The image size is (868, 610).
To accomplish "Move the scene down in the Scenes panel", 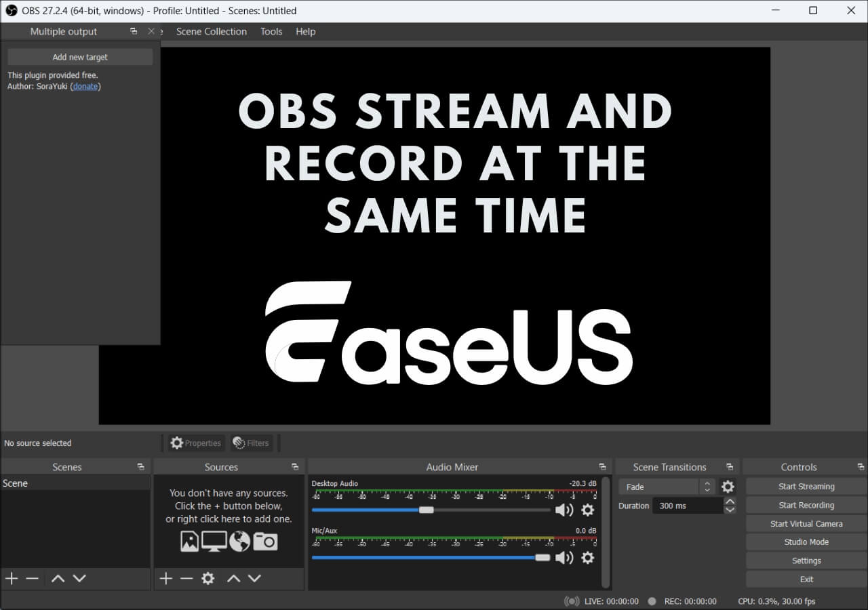I will (79, 578).
